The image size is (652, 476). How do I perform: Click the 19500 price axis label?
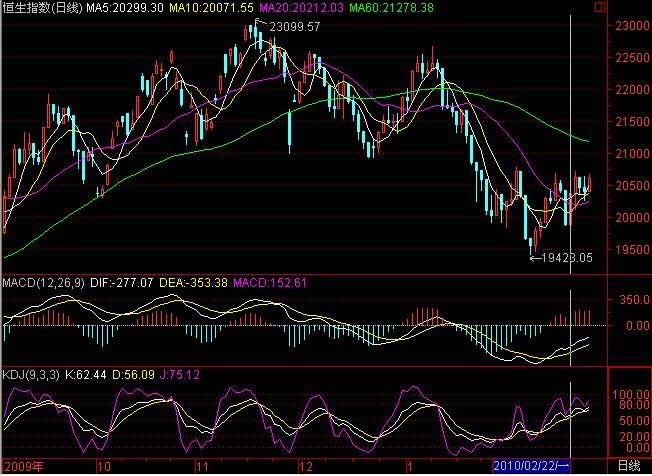pyautogui.click(x=632, y=250)
